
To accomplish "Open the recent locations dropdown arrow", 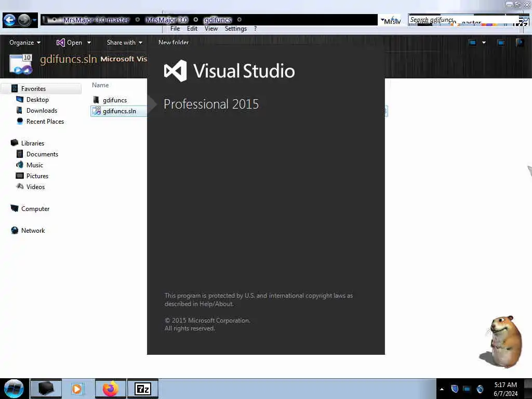I will tap(34, 20).
